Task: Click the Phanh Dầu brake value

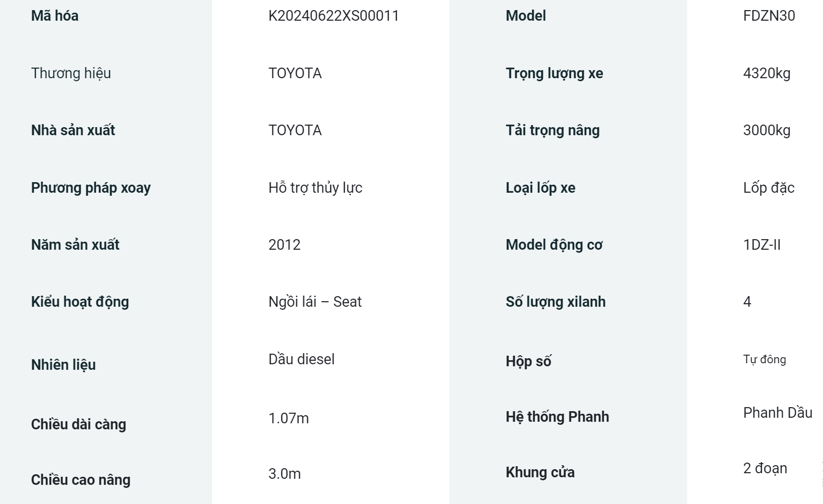Action: point(778,413)
